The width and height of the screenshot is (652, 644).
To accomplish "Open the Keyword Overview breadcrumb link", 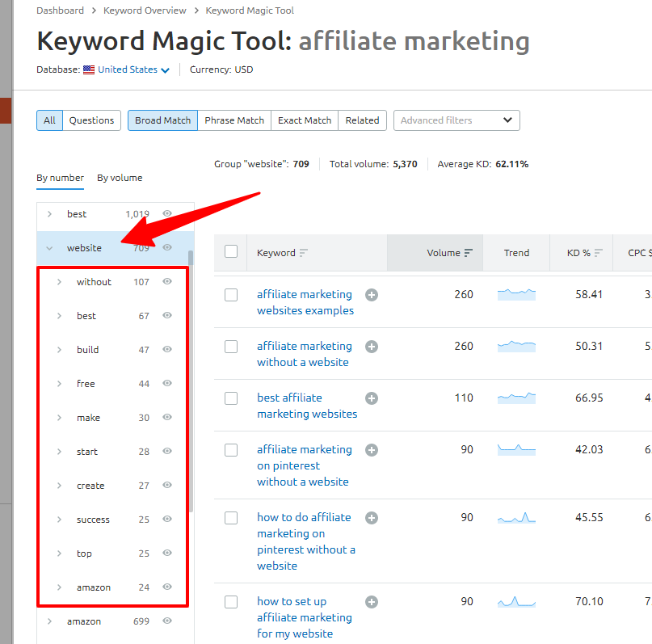I will [145, 11].
